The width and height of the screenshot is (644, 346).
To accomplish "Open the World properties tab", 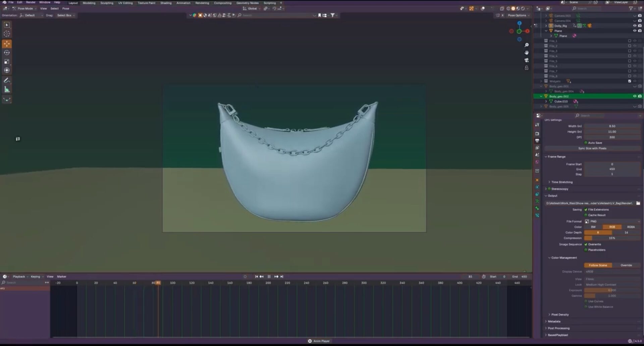I will pos(537,162).
